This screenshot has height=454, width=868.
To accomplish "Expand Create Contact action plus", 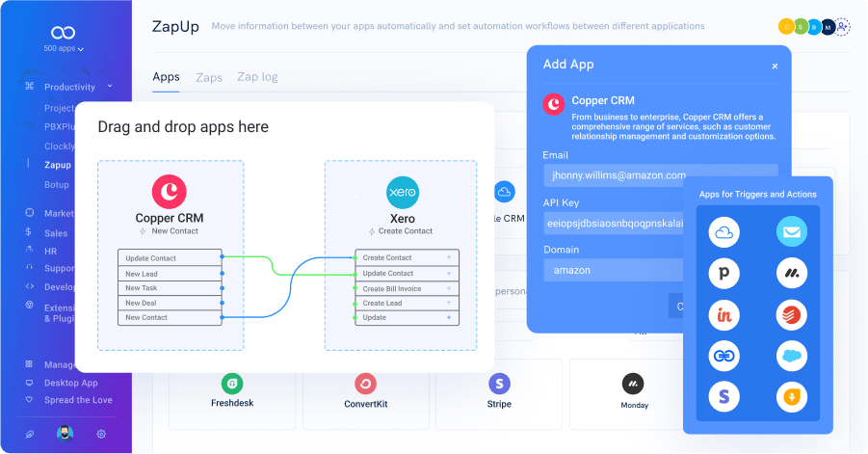I will pos(449,257).
